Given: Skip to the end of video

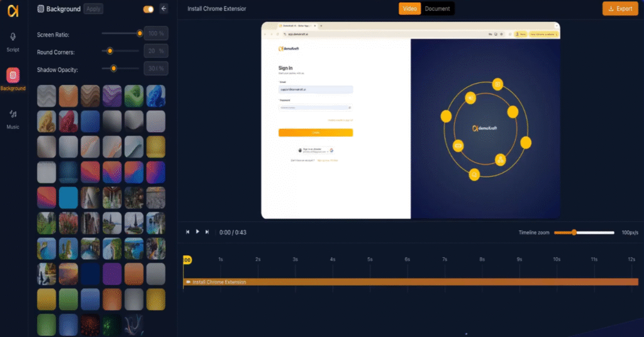Looking at the screenshot, I should point(208,232).
